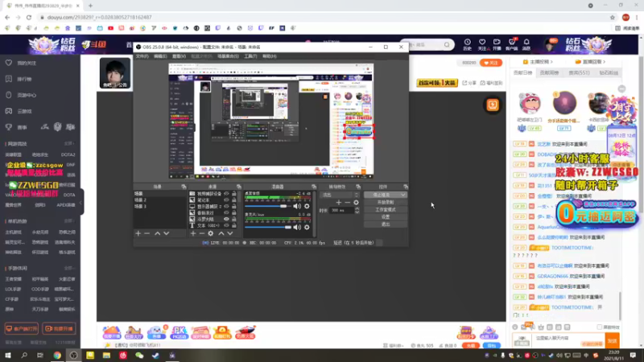Mute the 麦克风/Aux speaker icon

coord(296,227)
